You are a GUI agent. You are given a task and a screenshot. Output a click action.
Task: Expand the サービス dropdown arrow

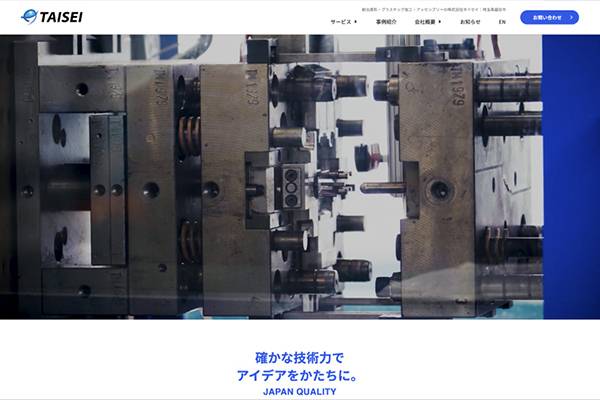click(x=355, y=22)
